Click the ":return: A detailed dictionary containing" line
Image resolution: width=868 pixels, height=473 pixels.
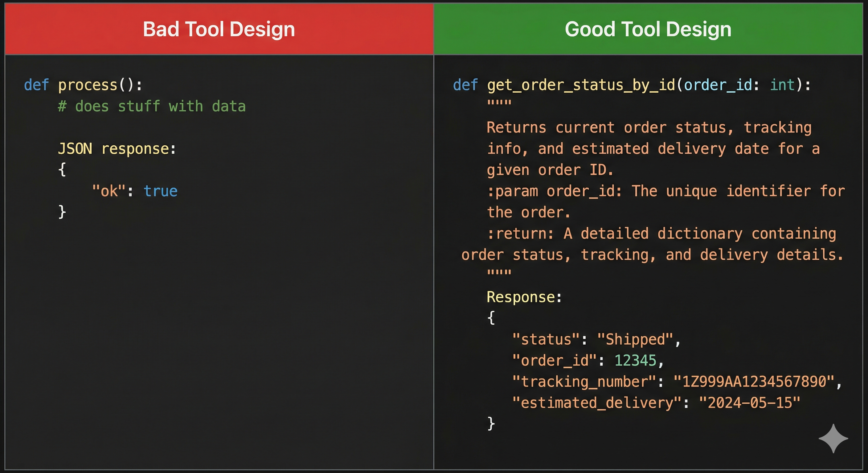(662, 234)
